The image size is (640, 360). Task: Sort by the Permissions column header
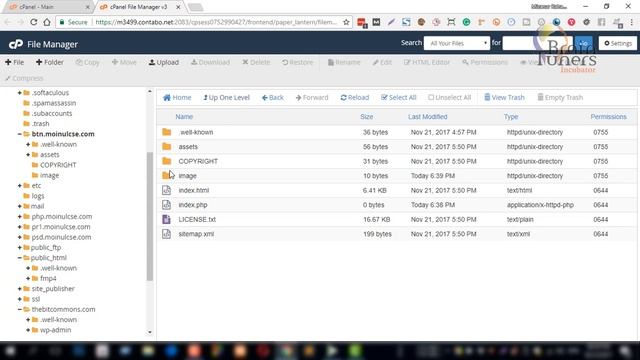coord(608,117)
